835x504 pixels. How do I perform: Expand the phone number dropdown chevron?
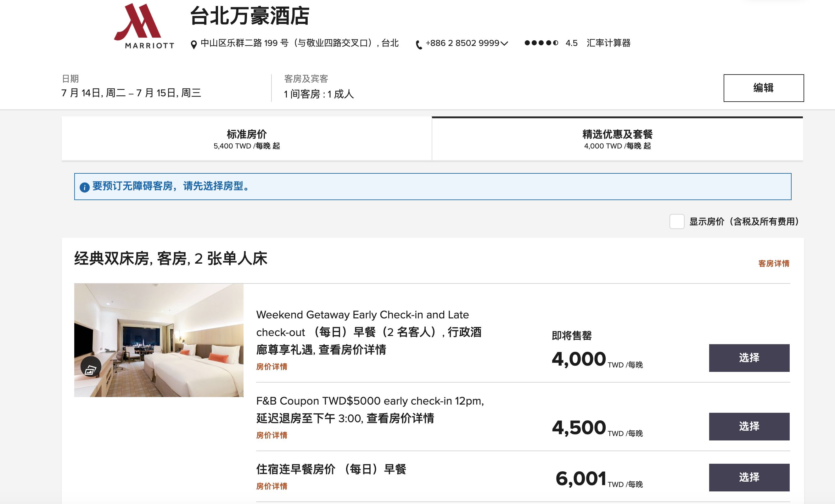[504, 43]
